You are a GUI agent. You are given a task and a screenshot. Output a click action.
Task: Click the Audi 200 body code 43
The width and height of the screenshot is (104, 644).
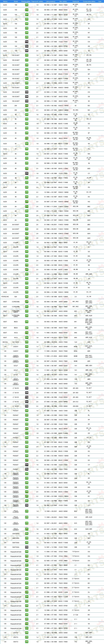(x=76, y=105)
